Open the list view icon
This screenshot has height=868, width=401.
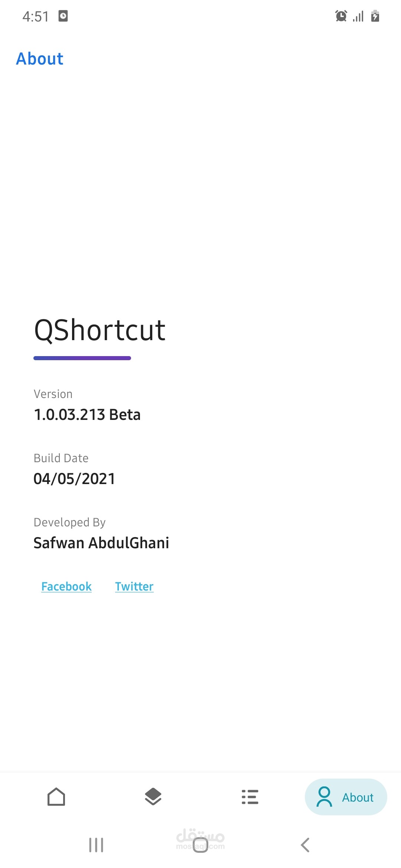coord(250,797)
